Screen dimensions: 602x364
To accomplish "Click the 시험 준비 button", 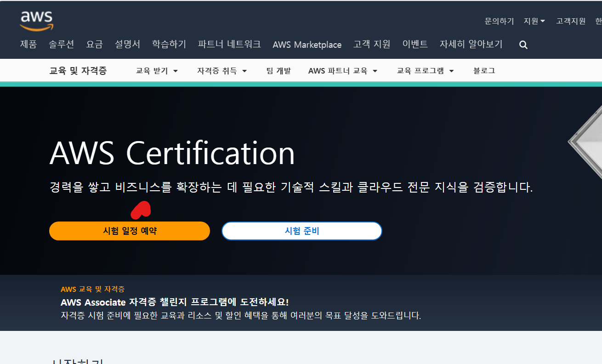I will (x=302, y=231).
